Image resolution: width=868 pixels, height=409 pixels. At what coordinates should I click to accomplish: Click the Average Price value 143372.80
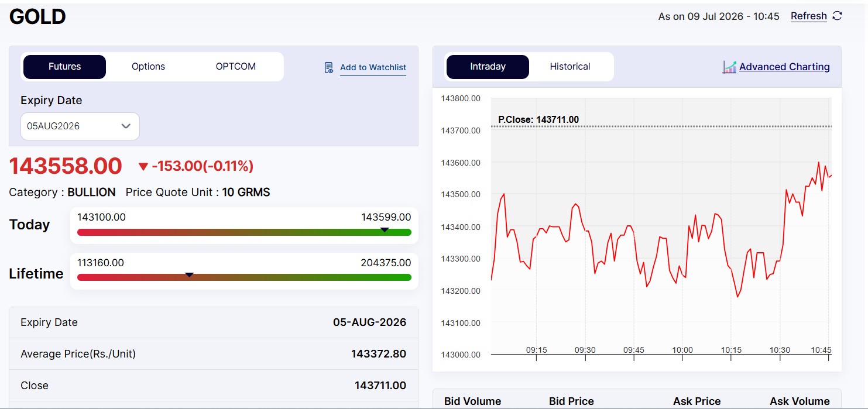pyautogui.click(x=379, y=354)
